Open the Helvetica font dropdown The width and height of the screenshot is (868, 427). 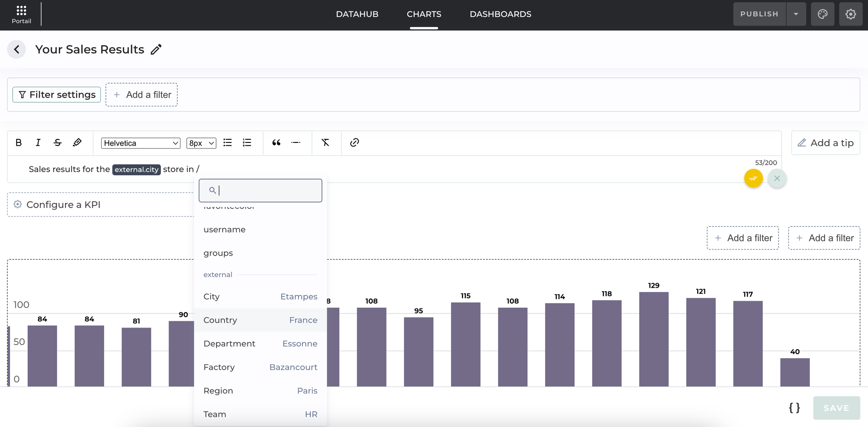141,143
